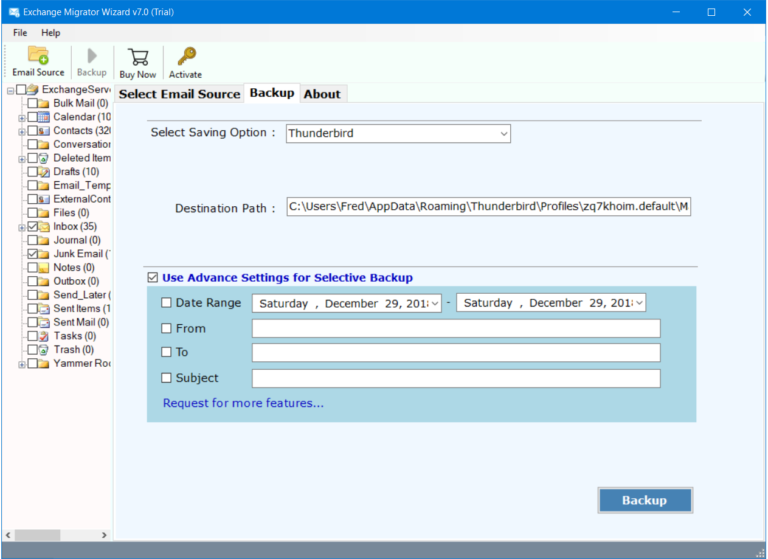
Task: Expand the Deleted Items tree node
Action: click(22, 159)
